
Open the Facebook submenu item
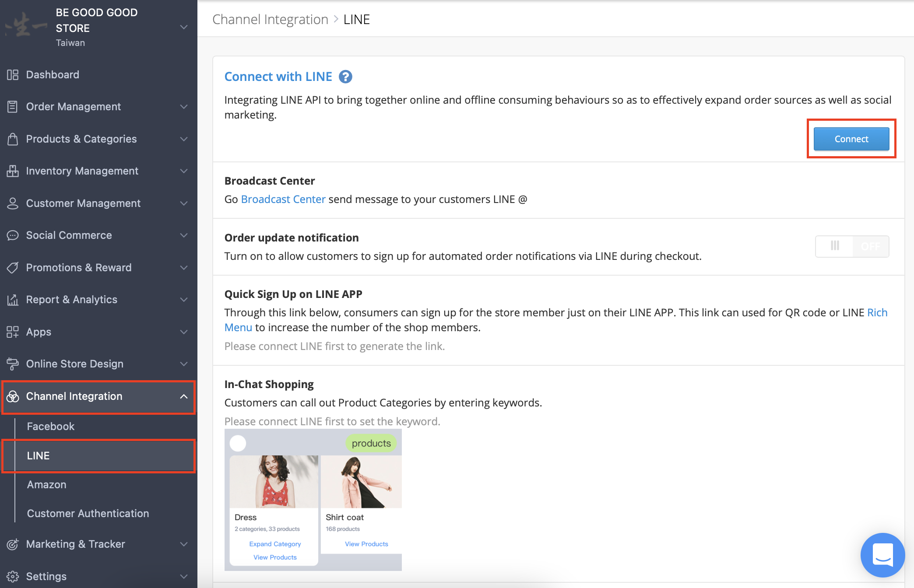(x=51, y=427)
